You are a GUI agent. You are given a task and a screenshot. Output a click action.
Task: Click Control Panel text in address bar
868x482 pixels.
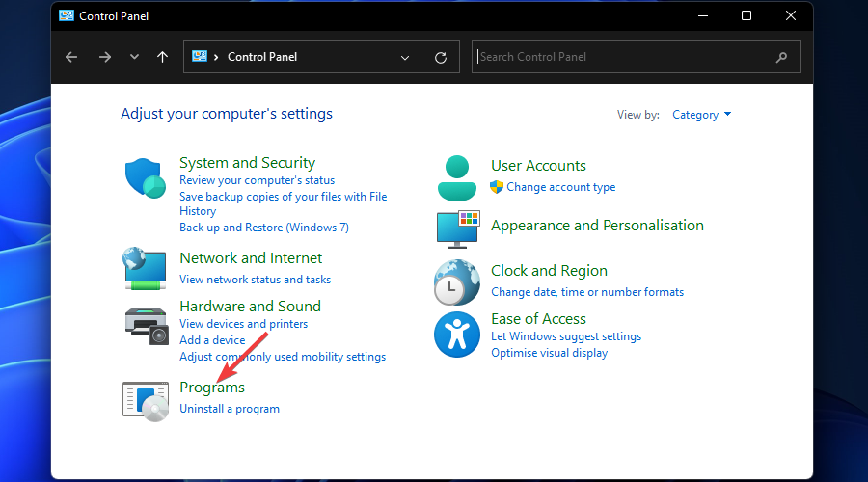click(x=262, y=57)
